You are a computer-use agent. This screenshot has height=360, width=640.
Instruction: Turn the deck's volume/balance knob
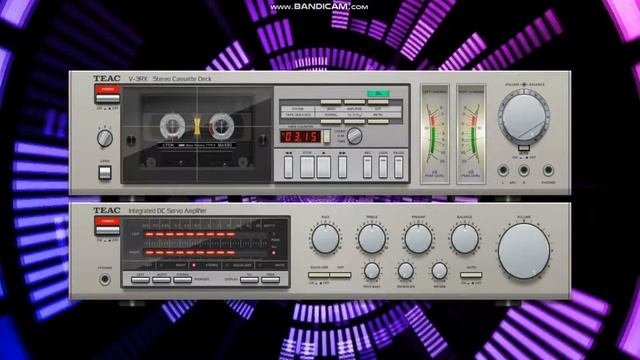524,117
